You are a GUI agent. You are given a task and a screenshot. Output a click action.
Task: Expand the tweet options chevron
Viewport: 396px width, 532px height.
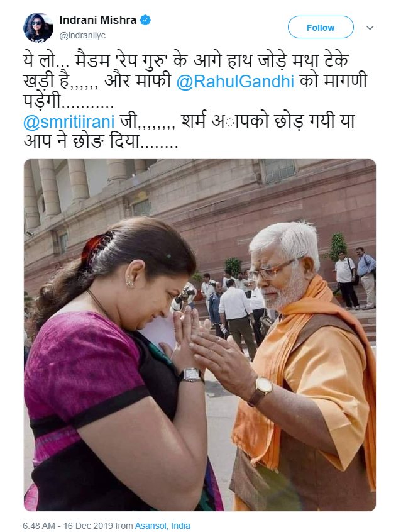click(370, 28)
